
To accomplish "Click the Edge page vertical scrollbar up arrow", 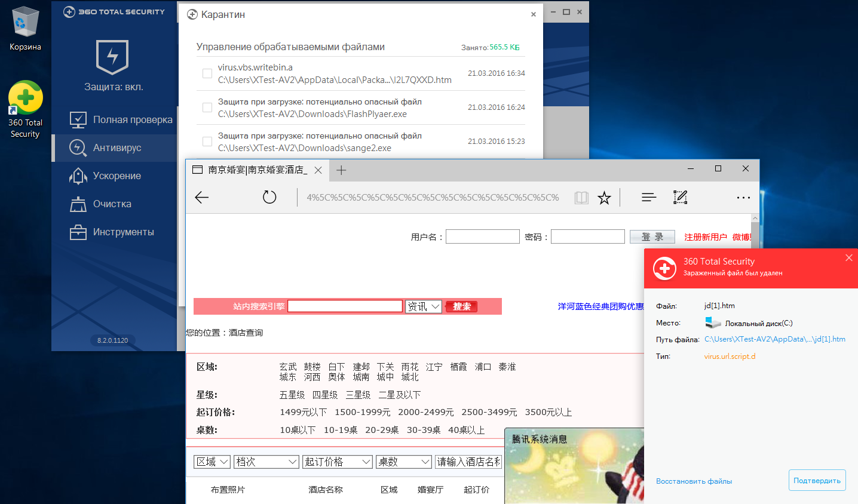I will 755,219.
